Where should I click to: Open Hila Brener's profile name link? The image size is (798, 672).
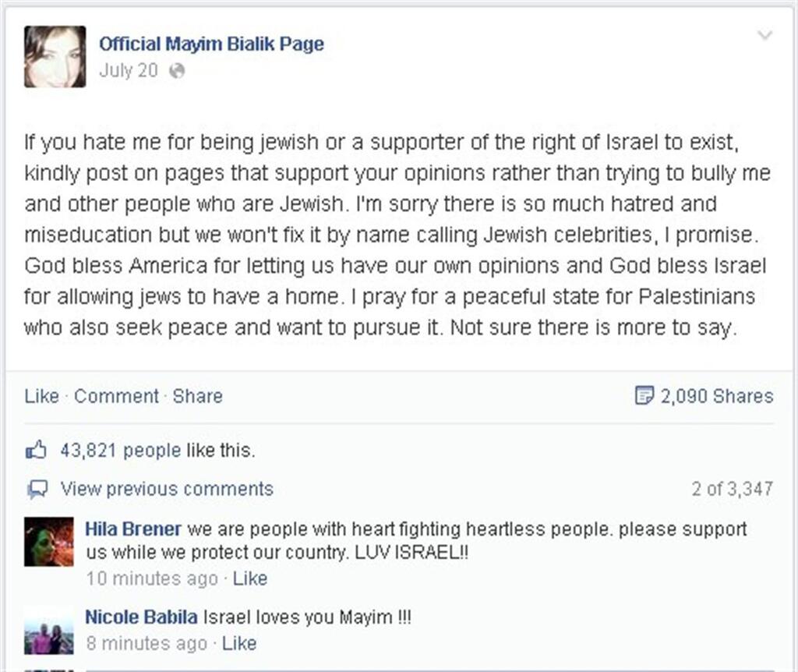pos(133,529)
